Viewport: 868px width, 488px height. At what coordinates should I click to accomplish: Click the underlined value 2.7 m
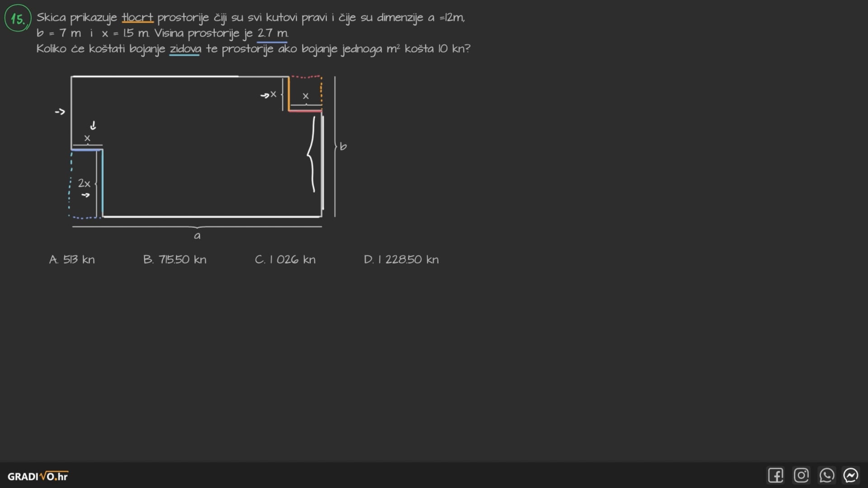pyautogui.click(x=273, y=33)
